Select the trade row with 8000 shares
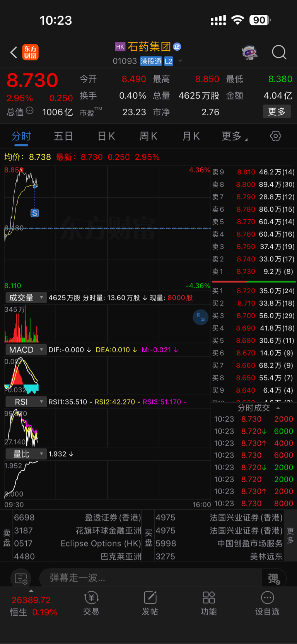 [254, 504]
